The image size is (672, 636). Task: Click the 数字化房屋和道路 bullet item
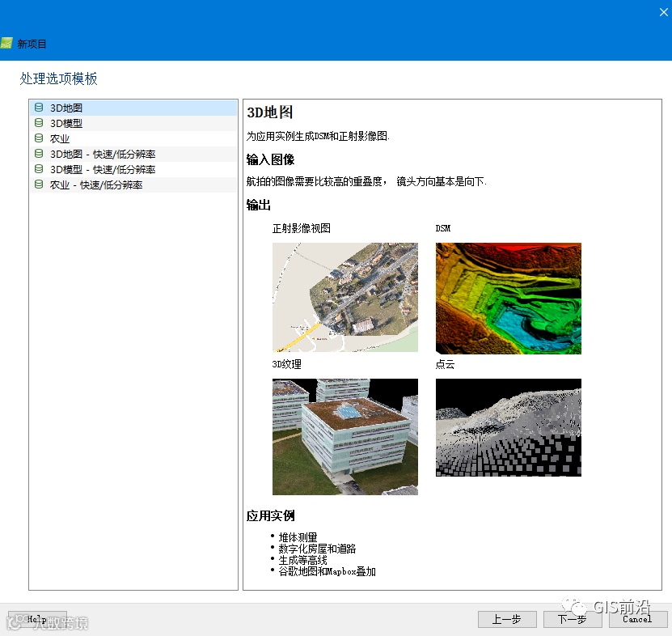coord(317,549)
